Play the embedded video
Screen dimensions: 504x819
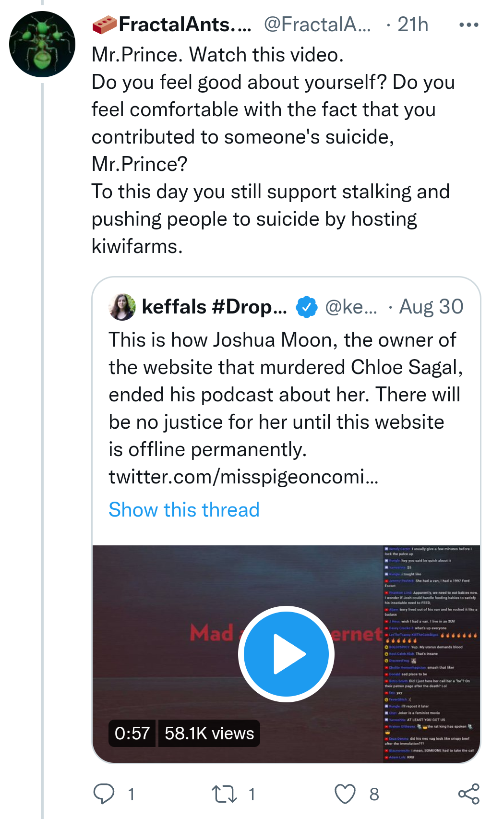pyautogui.click(x=286, y=654)
